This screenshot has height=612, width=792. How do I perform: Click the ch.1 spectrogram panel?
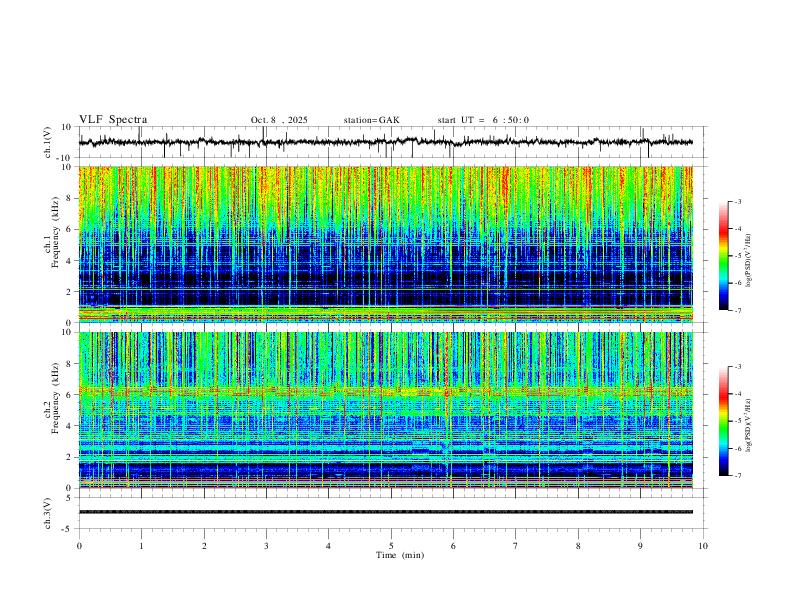point(386,244)
